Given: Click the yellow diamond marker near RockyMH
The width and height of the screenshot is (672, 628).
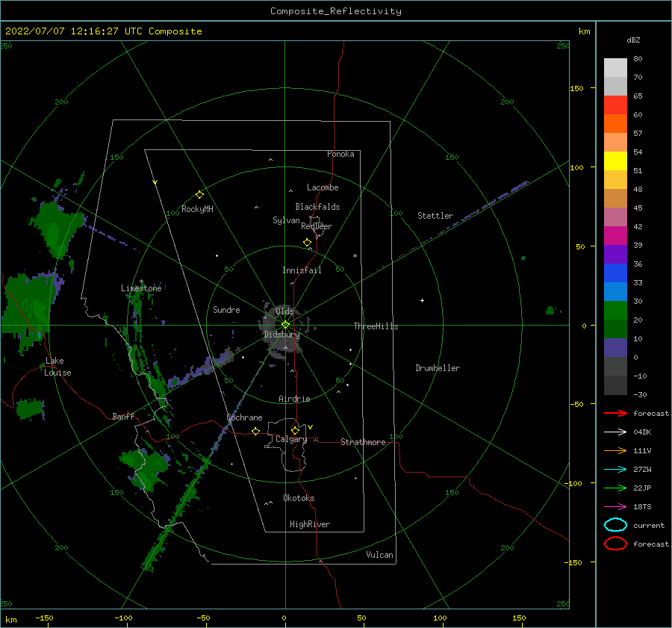Looking at the screenshot, I should pyautogui.click(x=199, y=195).
